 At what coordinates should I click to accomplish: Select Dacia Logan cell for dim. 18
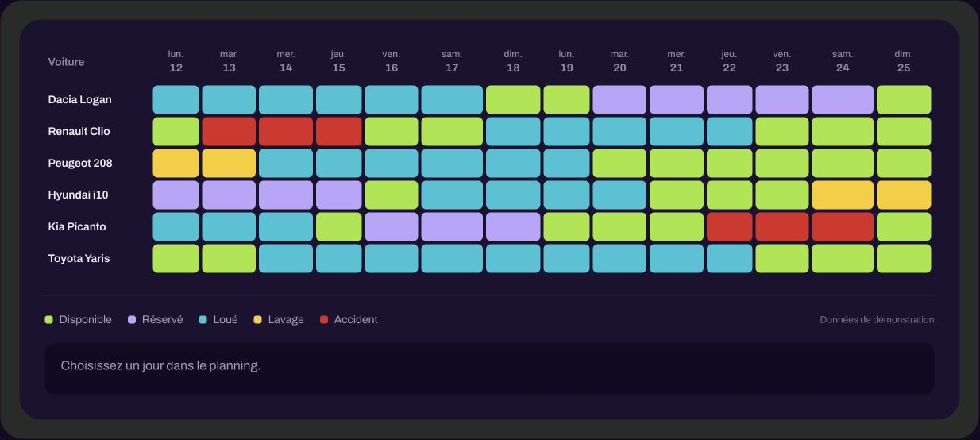pyautogui.click(x=513, y=100)
